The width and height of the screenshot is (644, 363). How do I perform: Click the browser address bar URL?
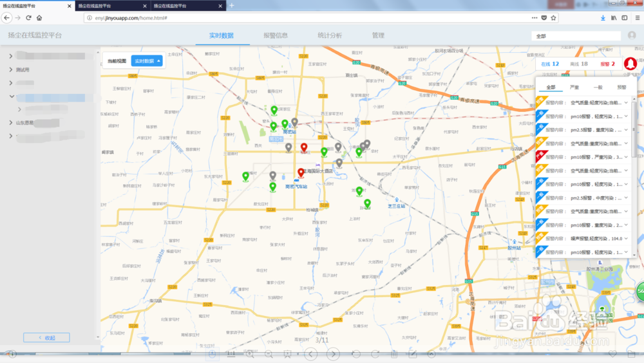pos(131,17)
